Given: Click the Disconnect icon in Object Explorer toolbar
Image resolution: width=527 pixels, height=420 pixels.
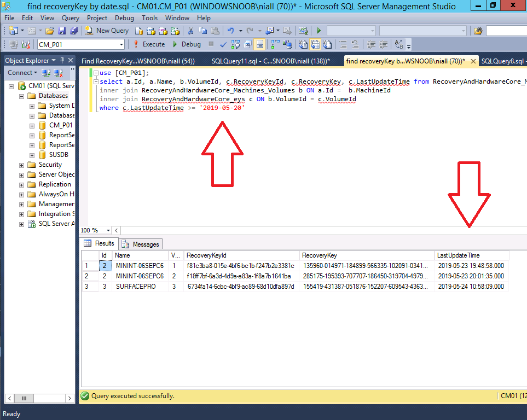Looking at the screenshot, I should [x=59, y=73].
